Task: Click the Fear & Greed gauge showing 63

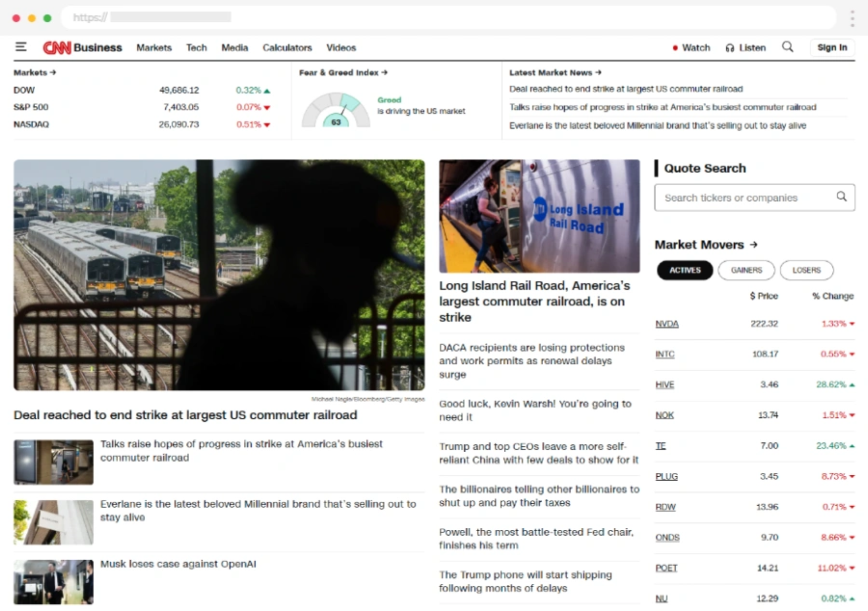Action: pos(336,110)
